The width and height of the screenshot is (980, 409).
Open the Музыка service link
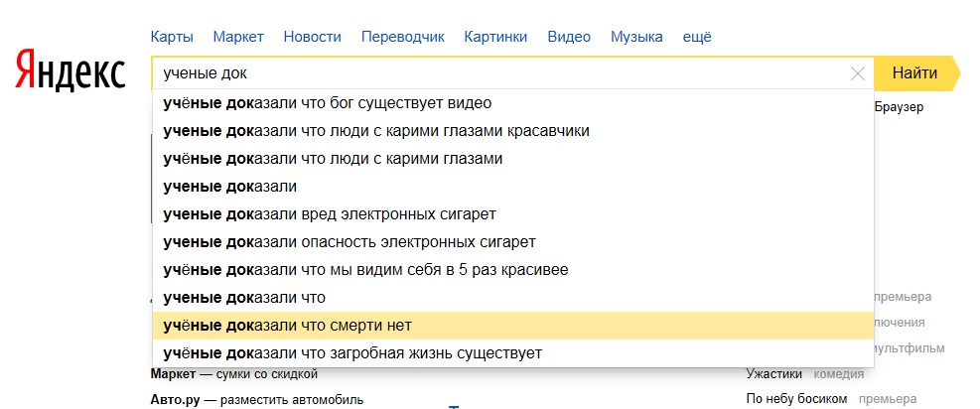[636, 37]
